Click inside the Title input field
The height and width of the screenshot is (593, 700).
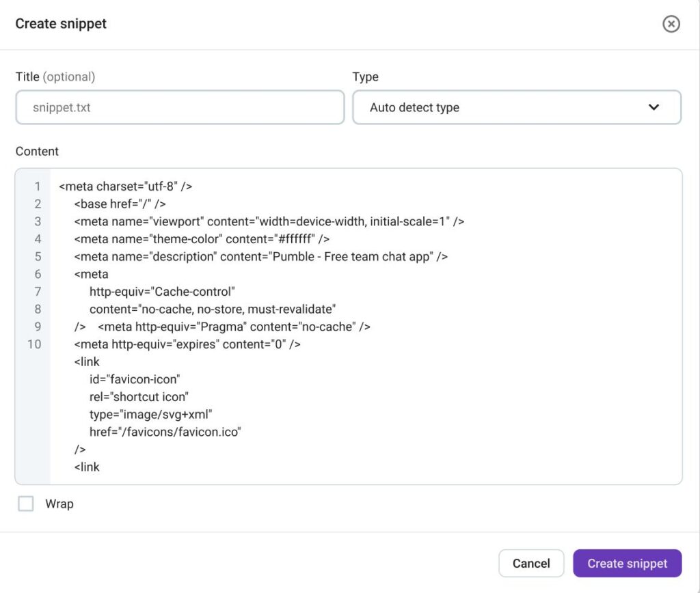tap(179, 107)
